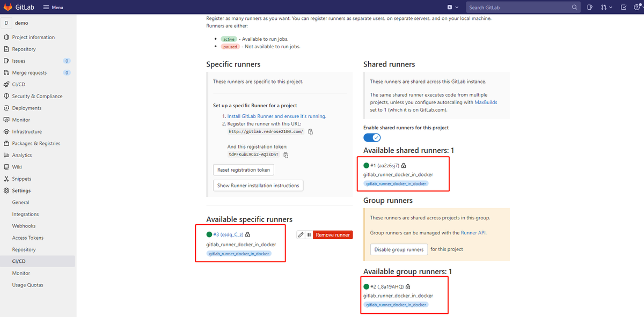Click the lock icon beside runner #2

(x=408, y=286)
